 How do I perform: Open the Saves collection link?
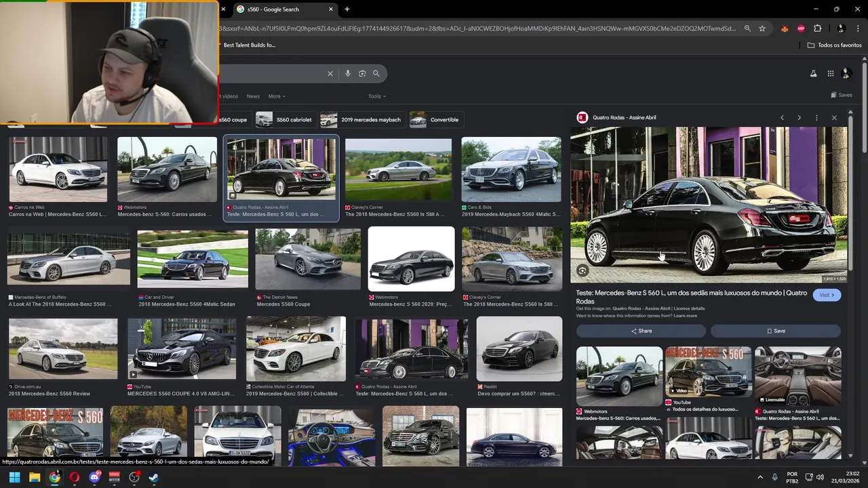coord(842,95)
